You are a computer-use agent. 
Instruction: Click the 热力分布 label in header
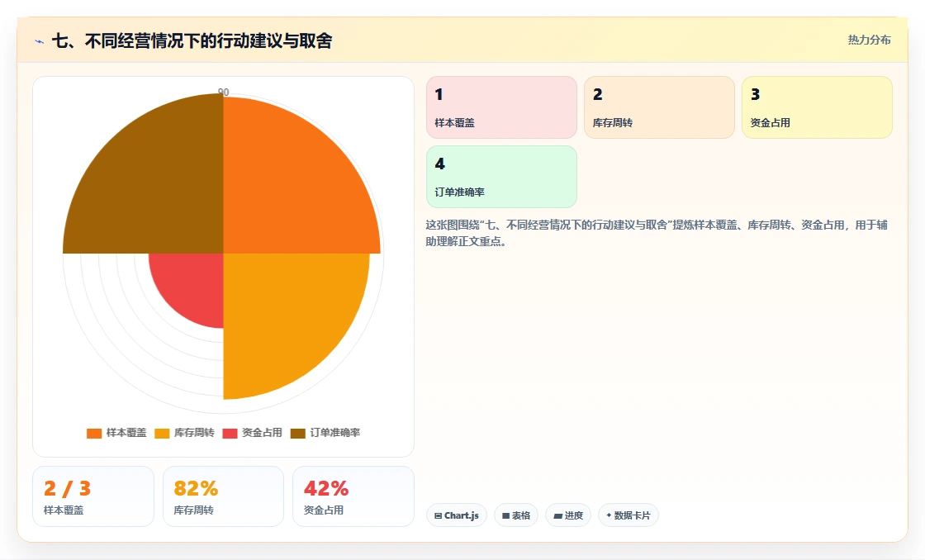click(x=869, y=40)
